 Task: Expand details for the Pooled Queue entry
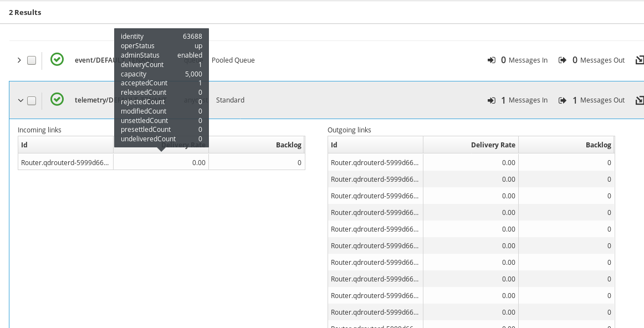click(x=19, y=59)
